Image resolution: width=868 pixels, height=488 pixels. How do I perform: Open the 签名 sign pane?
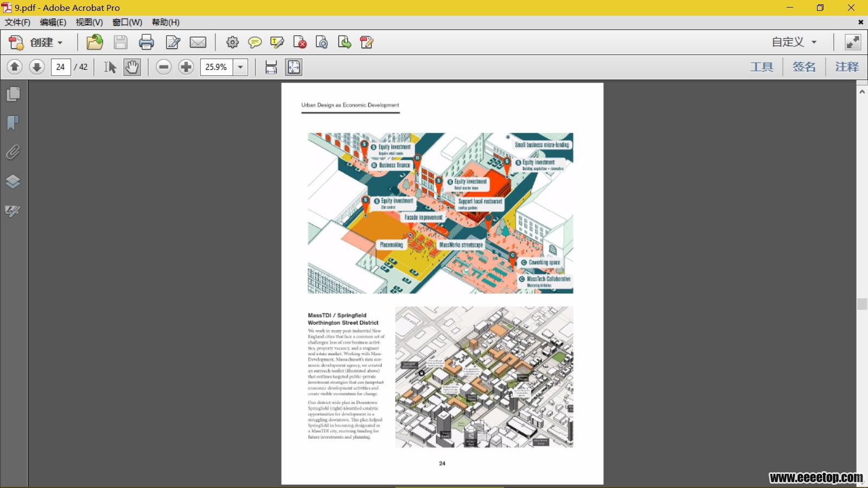[804, 67]
